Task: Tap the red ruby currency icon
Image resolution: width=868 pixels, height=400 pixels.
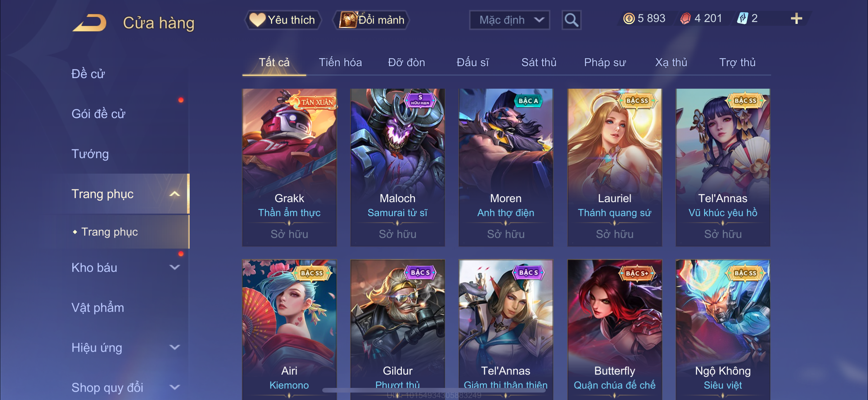Action: (685, 19)
